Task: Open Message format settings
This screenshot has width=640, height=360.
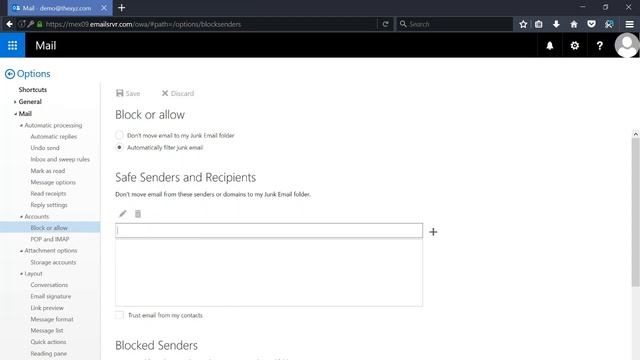Action: (x=52, y=319)
